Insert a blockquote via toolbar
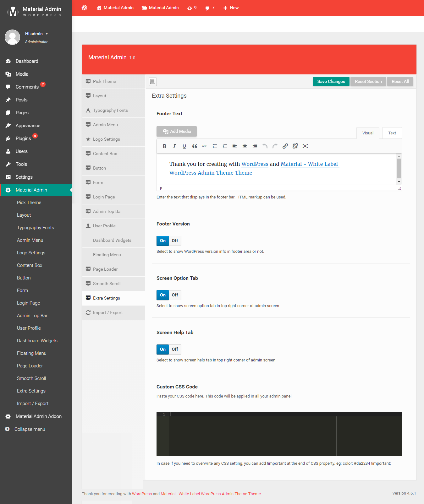424x504 pixels. pyautogui.click(x=195, y=146)
